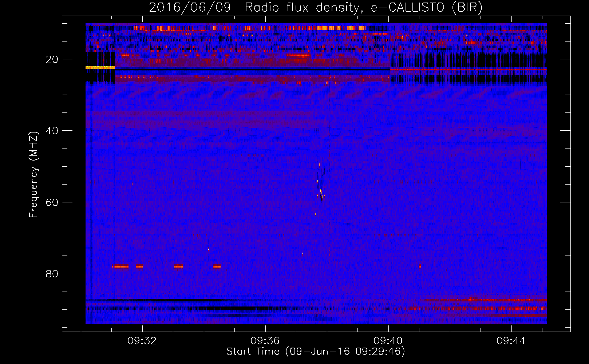The image size is (589, 364).
Task: Click the 'Frequency (MHZ)' axis label
Action: tap(33, 174)
